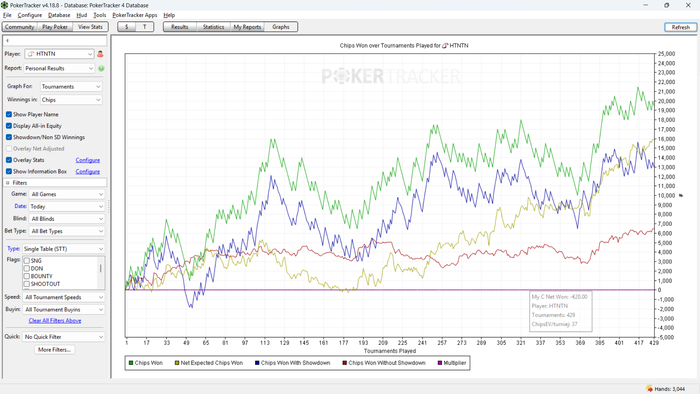Toggle Display All-in Equity checkbox

tap(9, 126)
